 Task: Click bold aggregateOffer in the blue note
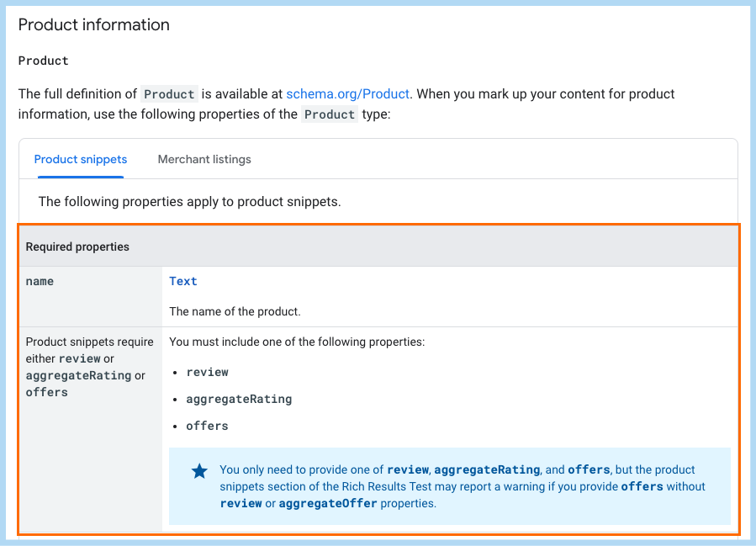tap(327, 503)
